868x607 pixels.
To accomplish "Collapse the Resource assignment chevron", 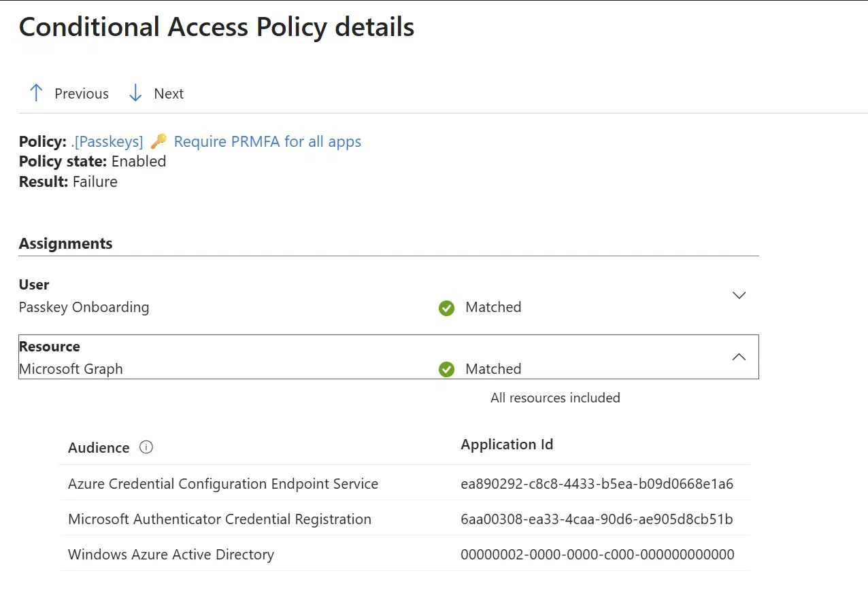I will (739, 357).
